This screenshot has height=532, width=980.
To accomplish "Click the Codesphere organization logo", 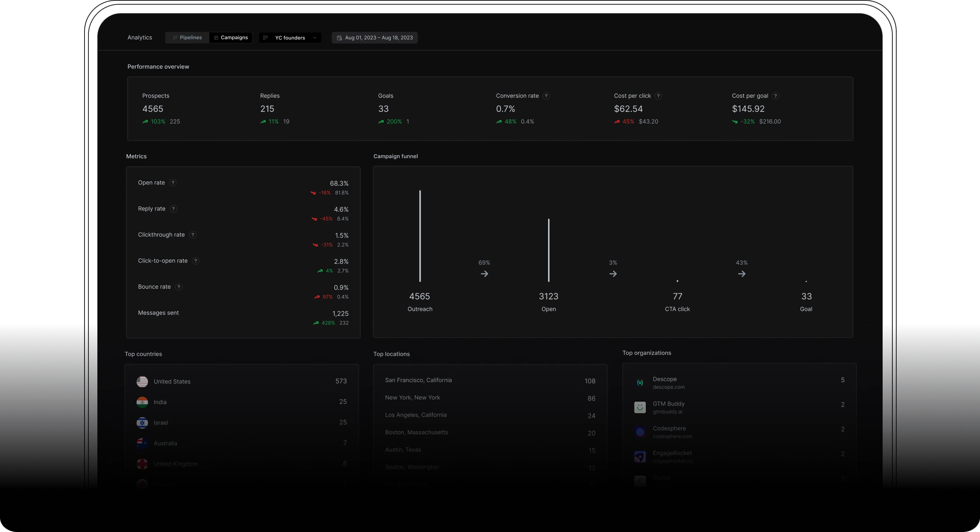I will 640,432.
